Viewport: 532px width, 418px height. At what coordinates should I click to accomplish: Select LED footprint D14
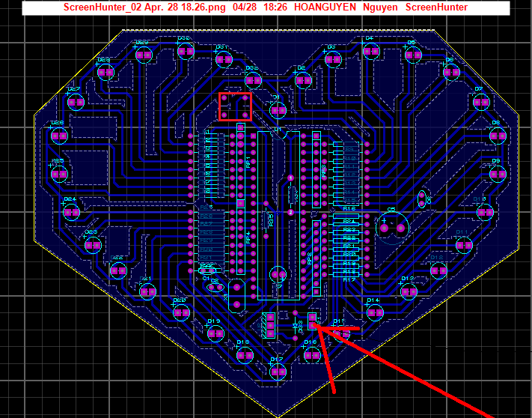pyautogui.click(x=376, y=313)
